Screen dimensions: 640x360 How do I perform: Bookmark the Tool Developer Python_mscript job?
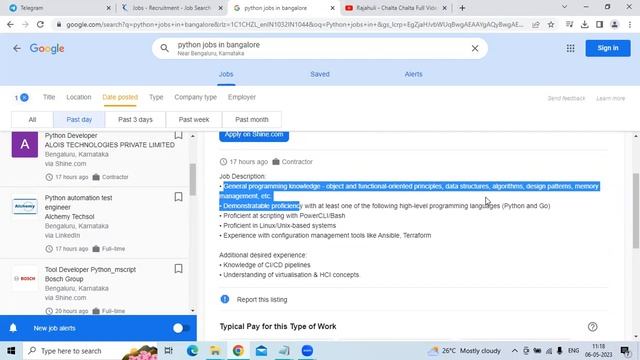coord(178,269)
